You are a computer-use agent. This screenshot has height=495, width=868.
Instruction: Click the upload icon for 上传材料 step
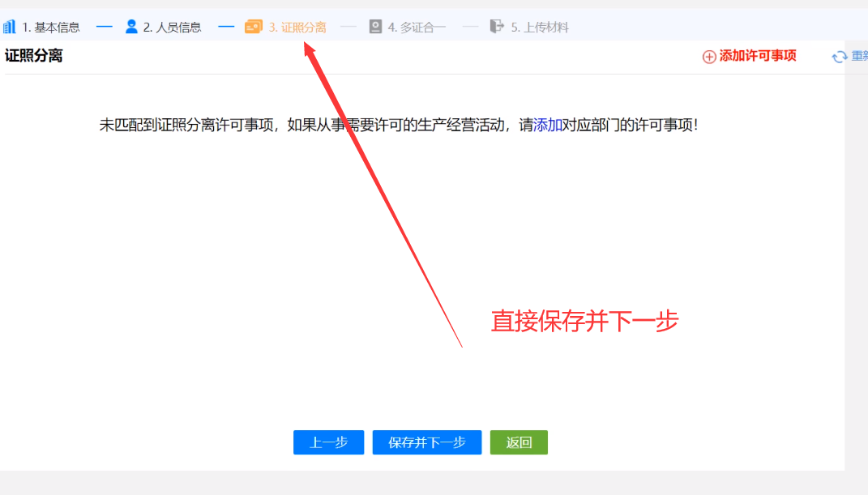pyautogui.click(x=497, y=27)
